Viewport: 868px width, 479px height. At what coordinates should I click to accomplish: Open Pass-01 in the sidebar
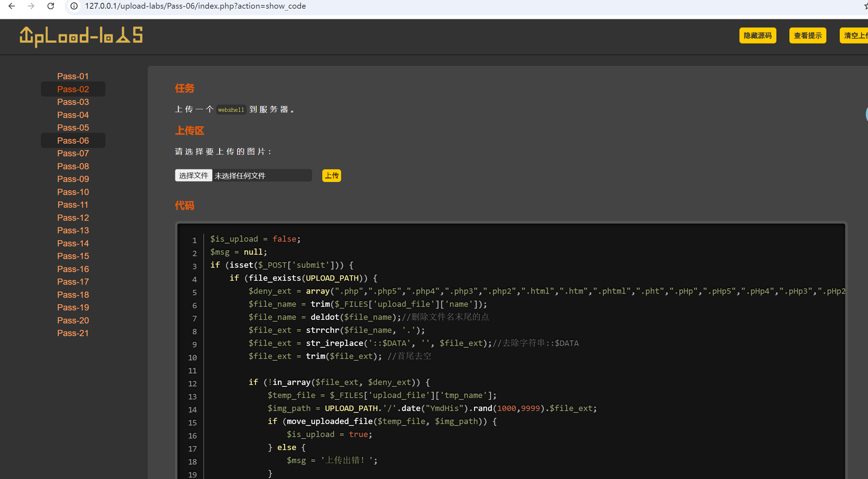(x=73, y=76)
